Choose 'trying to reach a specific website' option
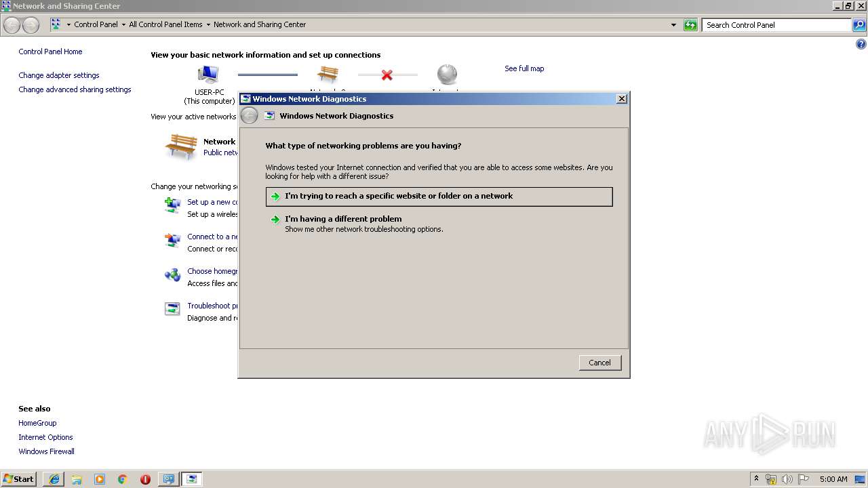Image resolution: width=868 pixels, height=488 pixels. [x=439, y=197]
